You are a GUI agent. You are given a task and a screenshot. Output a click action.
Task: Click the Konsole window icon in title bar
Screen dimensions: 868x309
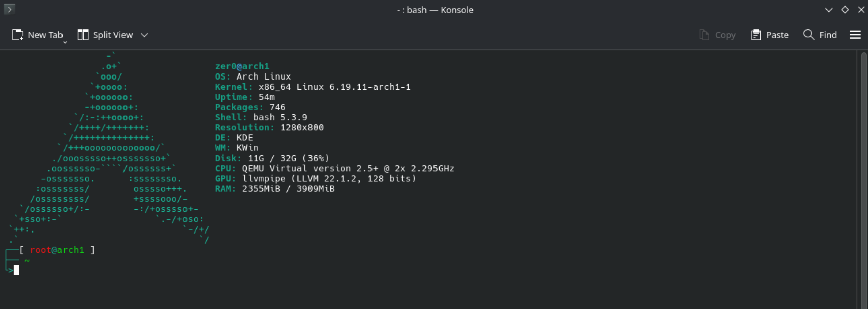pos(9,9)
